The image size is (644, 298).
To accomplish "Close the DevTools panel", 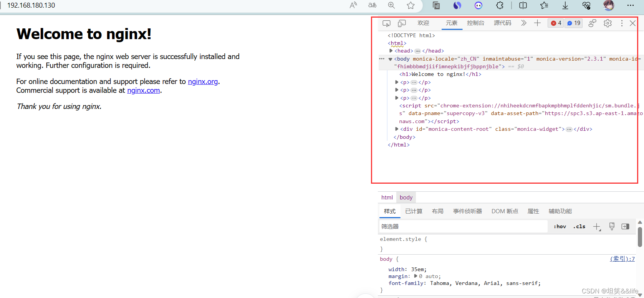I will [x=632, y=23].
